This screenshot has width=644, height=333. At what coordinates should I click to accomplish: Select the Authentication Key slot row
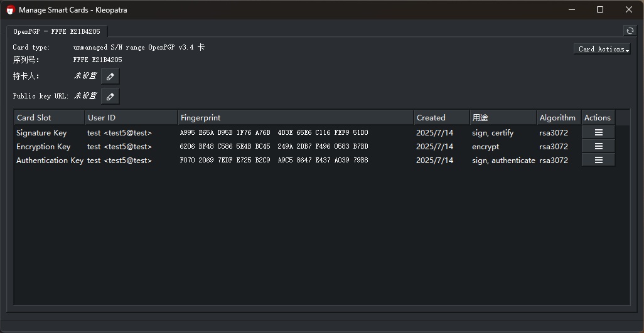click(50, 161)
